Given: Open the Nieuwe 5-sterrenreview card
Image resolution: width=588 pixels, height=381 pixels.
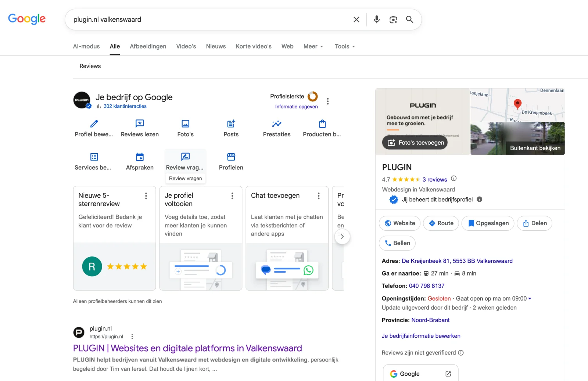Looking at the screenshot, I should click(x=115, y=238).
